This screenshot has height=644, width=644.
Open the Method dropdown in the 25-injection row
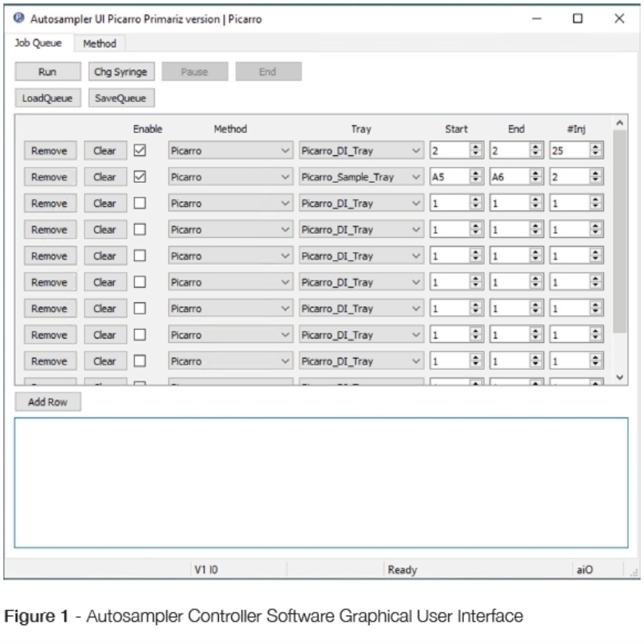(230, 151)
